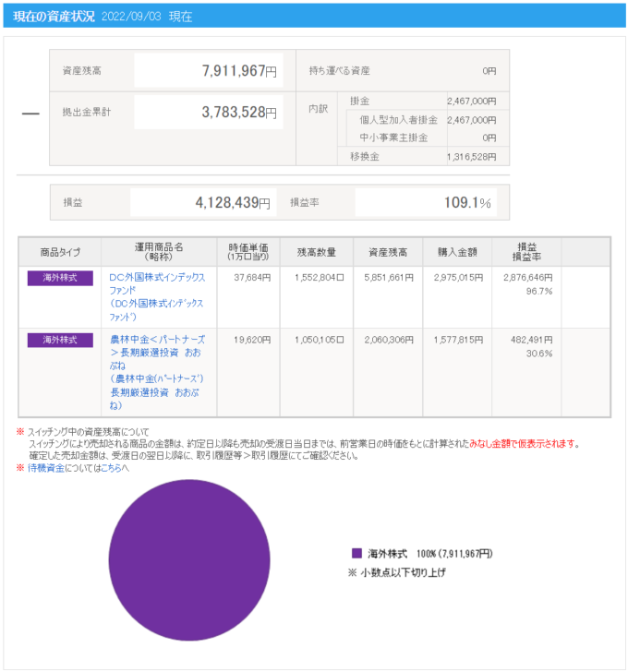Viewport: 628px width, 672px height.
Task: Select the contribution total 3,783,528円
Action: [239, 113]
